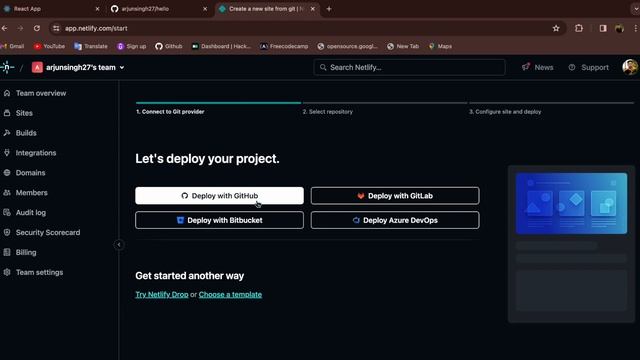This screenshot has height=360, width=640.
Task: Toggle the browser side panel
Action: pos(603,28)
